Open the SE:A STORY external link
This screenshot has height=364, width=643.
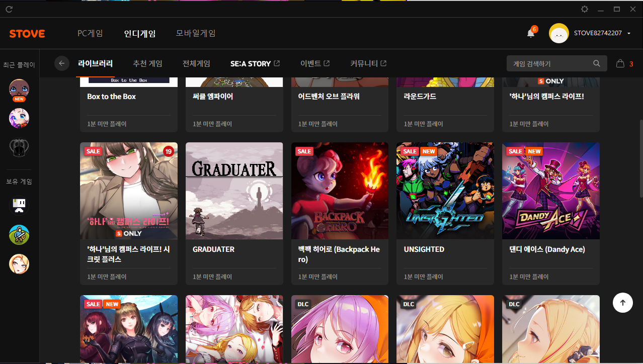click(255, 64)
